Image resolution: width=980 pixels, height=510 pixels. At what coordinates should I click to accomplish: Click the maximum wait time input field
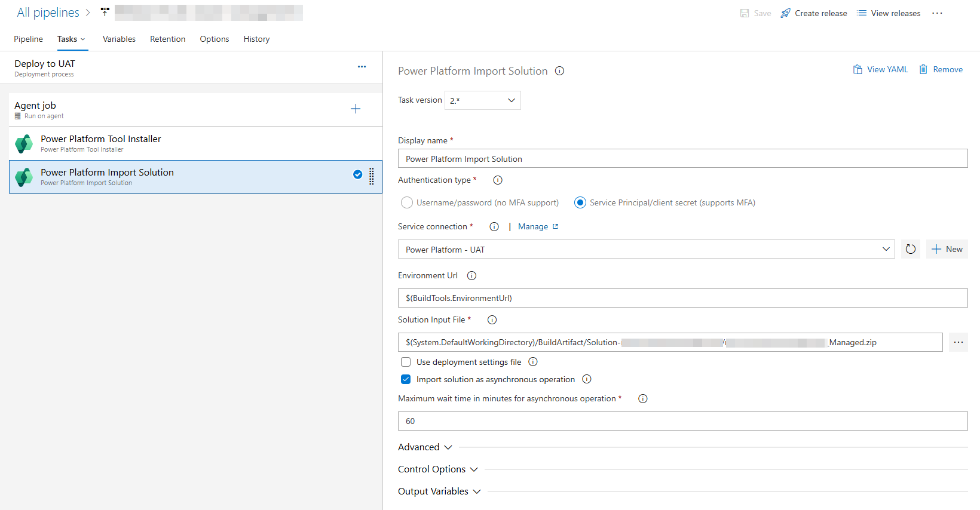[682, 421]
